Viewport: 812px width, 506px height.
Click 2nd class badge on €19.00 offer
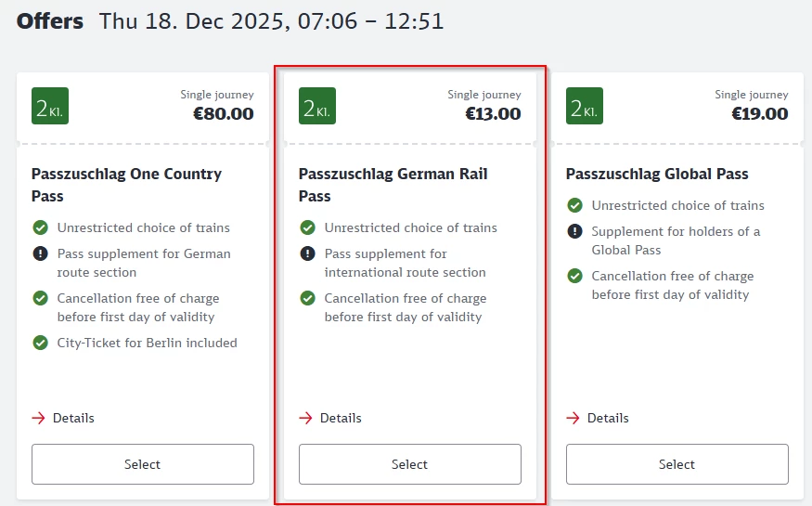click(x=585, y=106)
